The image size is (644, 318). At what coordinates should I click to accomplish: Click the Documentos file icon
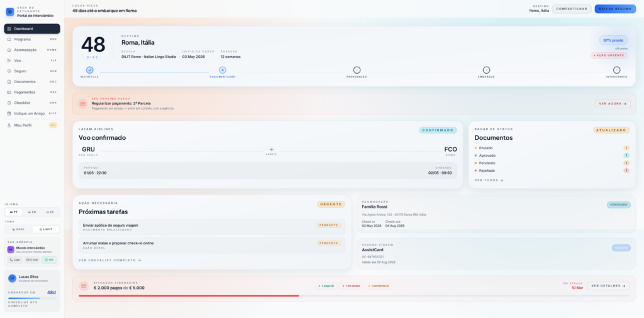click(x=9, y=81)
